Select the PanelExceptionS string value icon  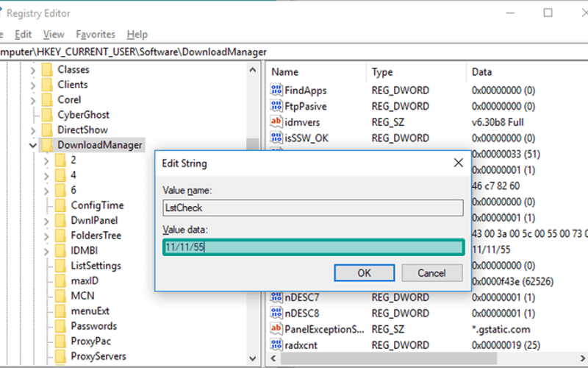(276, 328)
